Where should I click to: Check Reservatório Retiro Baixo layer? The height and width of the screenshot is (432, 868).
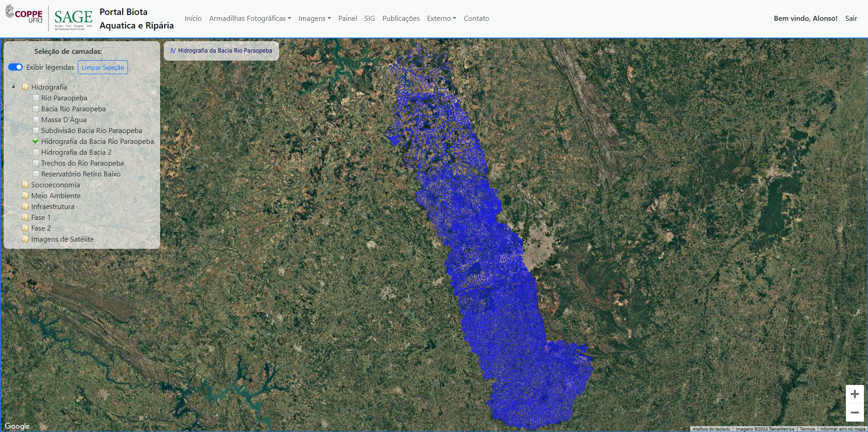coord(36,174)
